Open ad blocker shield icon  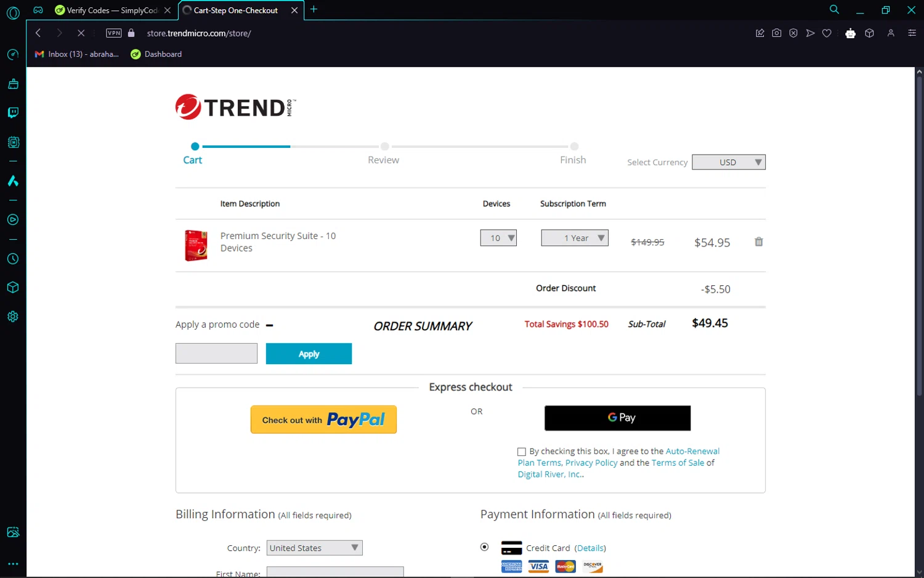click(x=793, y=33)
